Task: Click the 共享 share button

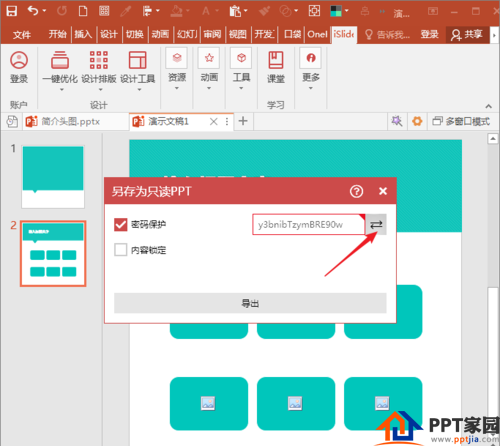Action: (x=467, y=34)
